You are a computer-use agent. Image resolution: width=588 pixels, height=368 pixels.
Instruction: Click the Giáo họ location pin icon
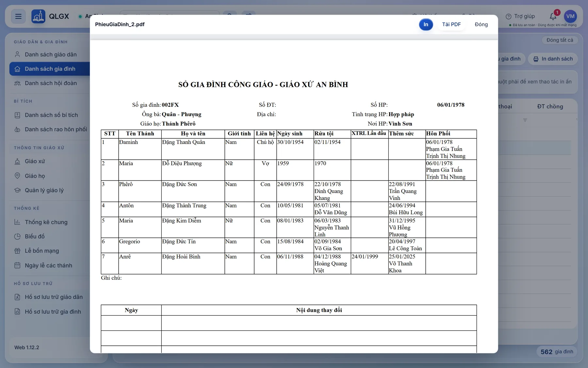[x=17, y=176]
